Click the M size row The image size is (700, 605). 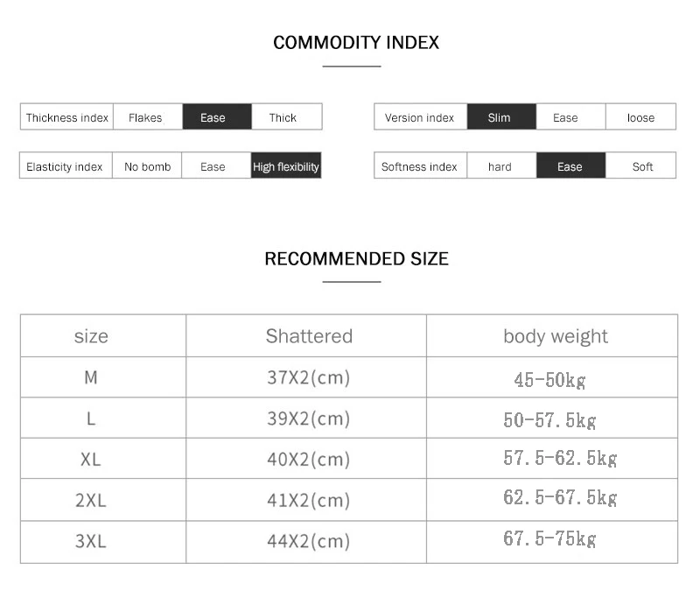(91, 377)
